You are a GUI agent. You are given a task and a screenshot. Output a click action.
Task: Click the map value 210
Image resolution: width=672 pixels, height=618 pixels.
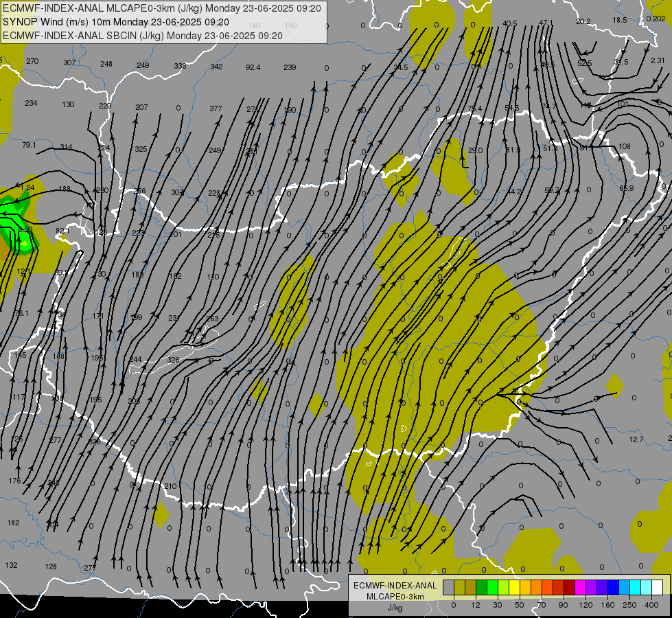tap(170, 486)
